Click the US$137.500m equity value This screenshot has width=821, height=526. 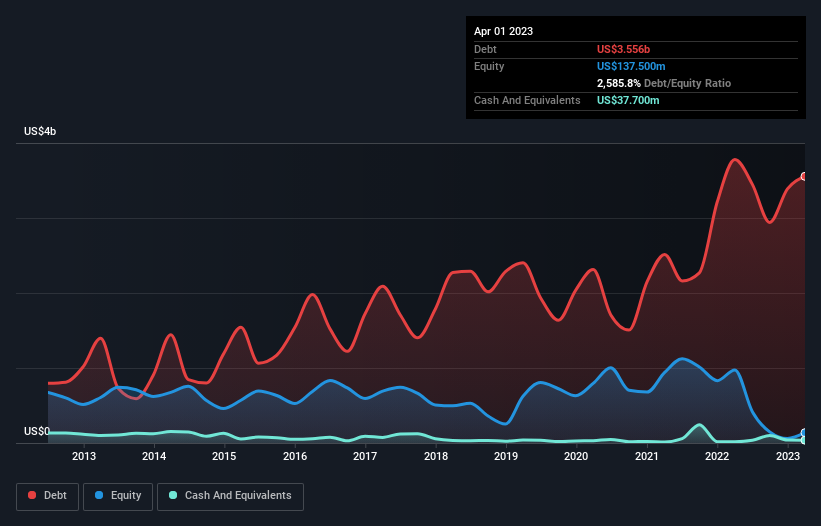pyautogui.click(x=631, y=66)
